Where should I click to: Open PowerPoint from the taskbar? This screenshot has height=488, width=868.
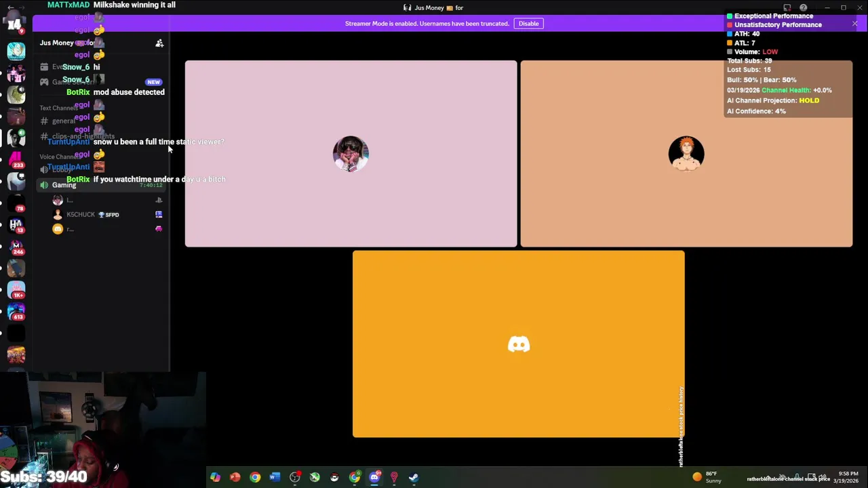(x=235, y=477)
